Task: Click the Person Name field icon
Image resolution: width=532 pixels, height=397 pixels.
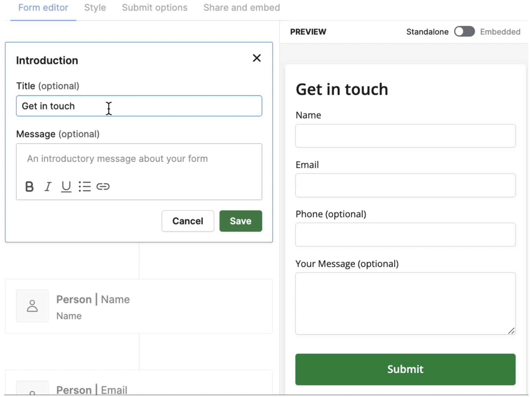Action: tap(32, 306)
